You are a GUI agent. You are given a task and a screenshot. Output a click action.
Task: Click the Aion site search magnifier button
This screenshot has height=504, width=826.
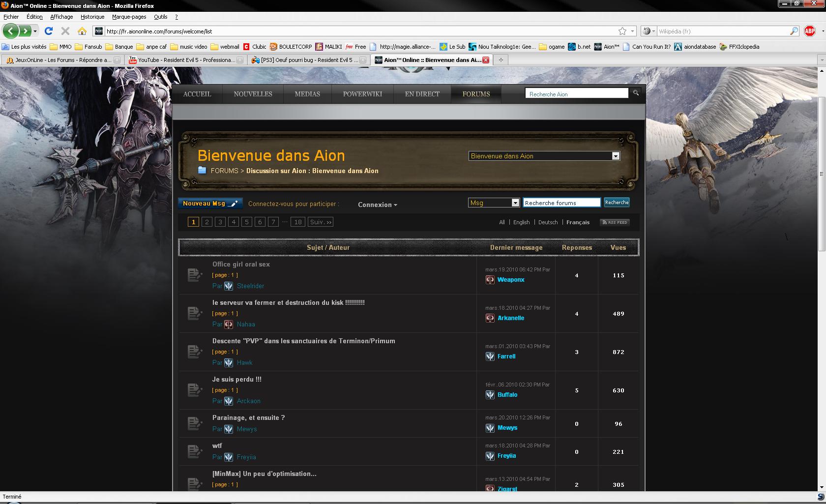click(636, 93)
